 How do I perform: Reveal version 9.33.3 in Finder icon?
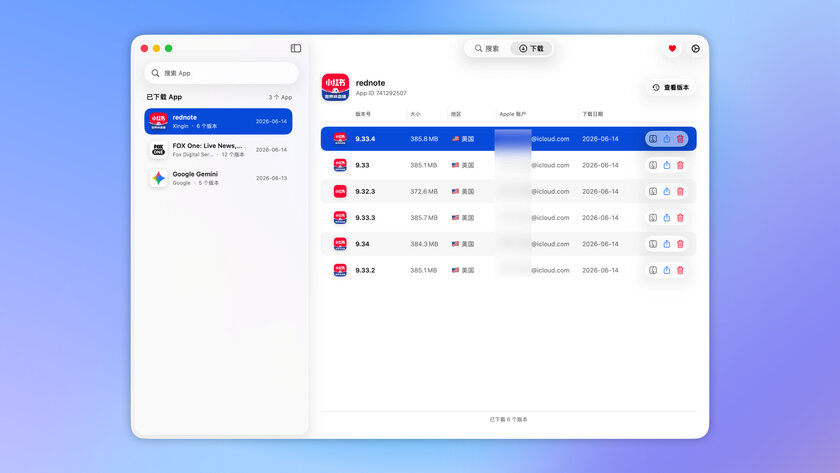pyautogui.click(x=653, y=217)
